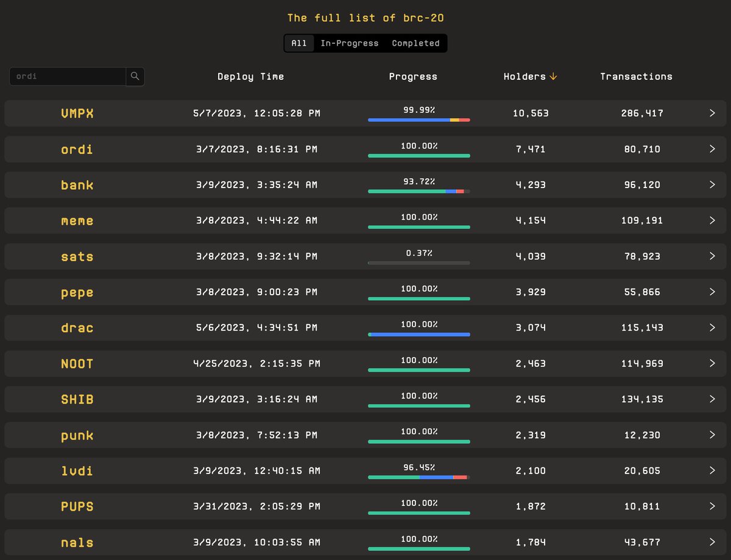Sort by Transactions column header
This screenshot has width=731, height=560.
[x=636, y=77]
